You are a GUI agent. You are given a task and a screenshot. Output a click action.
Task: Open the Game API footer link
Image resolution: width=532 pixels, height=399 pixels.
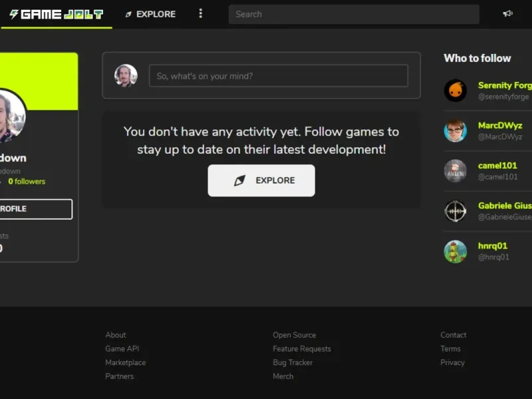tap(122, 348)
